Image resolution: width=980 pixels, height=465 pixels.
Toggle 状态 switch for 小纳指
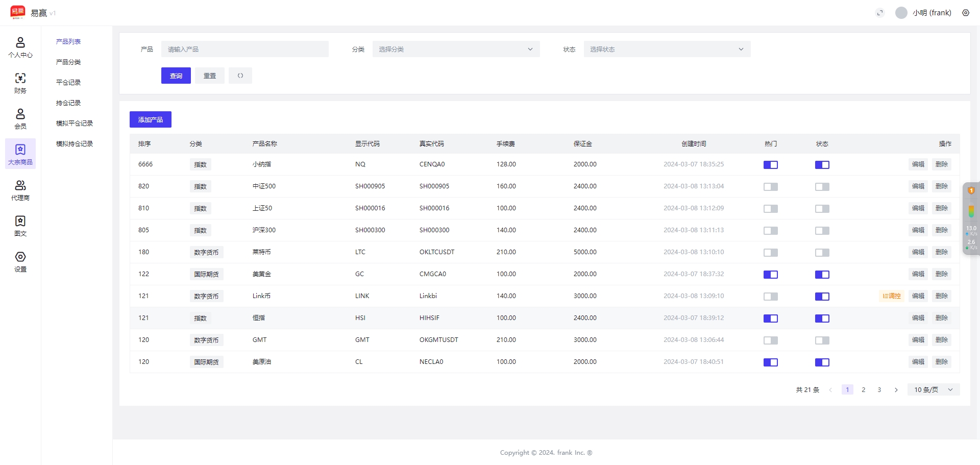pos(822,165)
